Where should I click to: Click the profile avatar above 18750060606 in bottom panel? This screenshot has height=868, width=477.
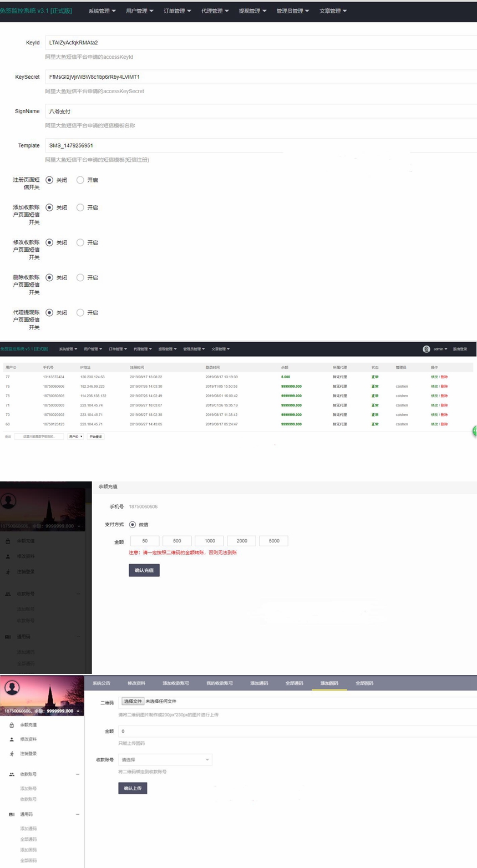tap(12, 688)
